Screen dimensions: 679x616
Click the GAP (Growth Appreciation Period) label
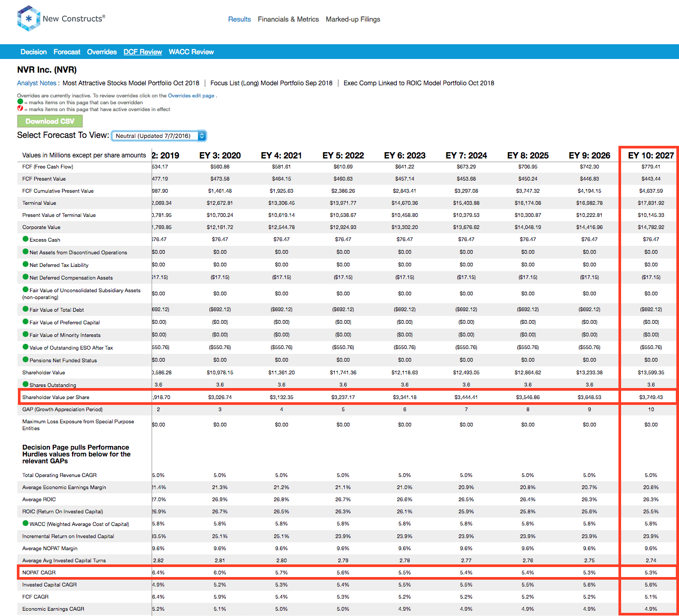(x=62, y=410)
